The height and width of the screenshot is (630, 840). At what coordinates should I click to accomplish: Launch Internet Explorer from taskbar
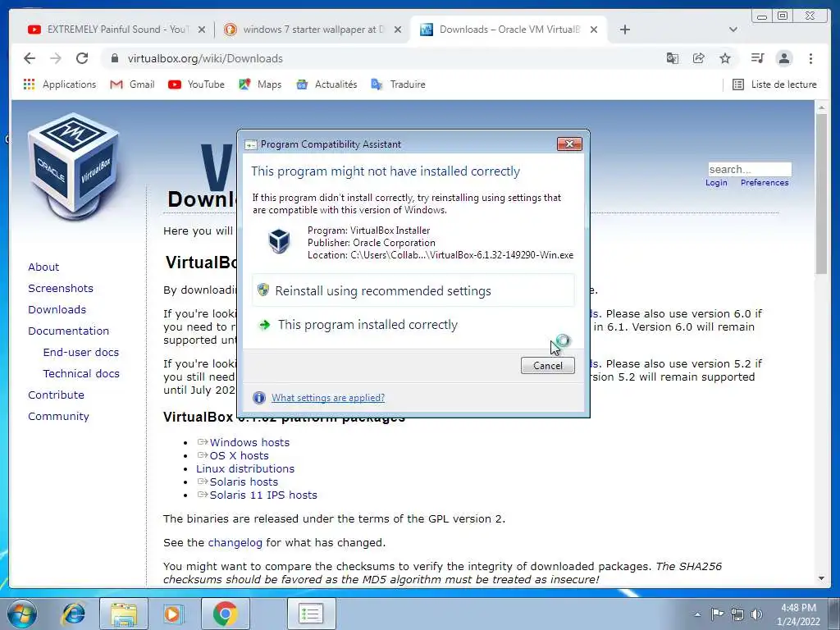[x=73, y=614]
